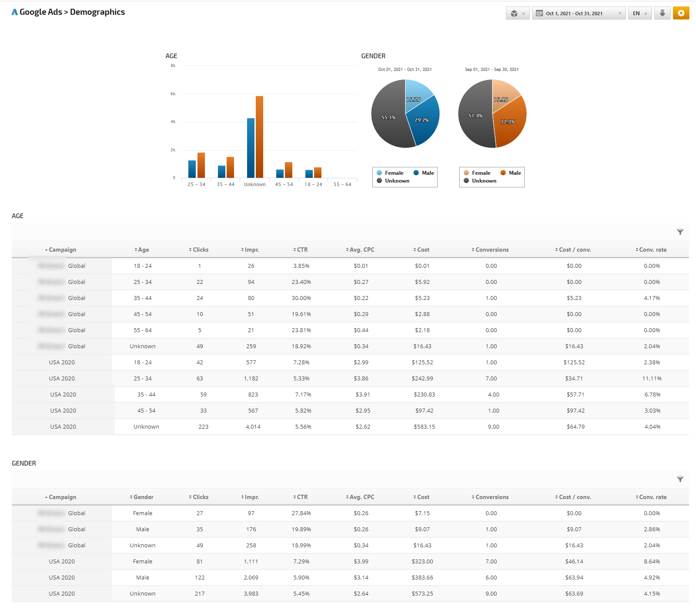Screen dimensions: 696x616
Task: Click the tall orange Unknown bar in Age chart
Action: click(259, 137)
